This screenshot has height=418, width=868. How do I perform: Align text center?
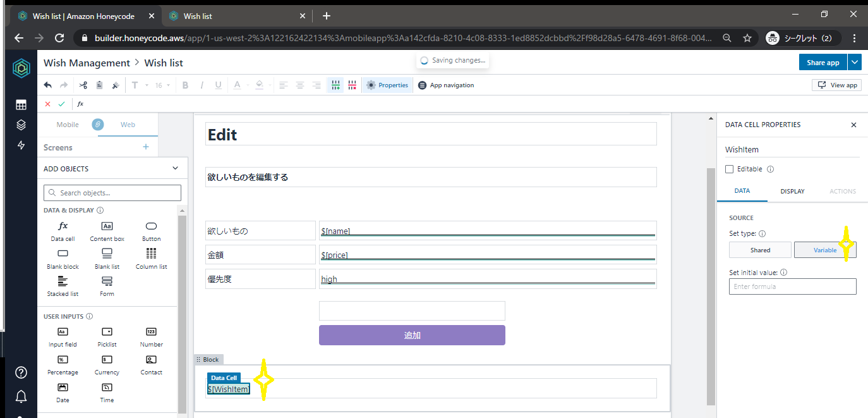[x=300, y=85]
